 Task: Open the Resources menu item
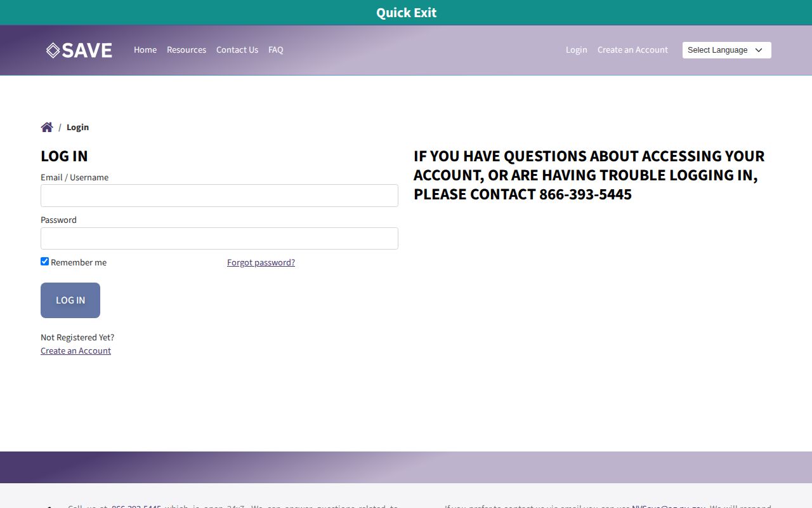click(187, 50)
